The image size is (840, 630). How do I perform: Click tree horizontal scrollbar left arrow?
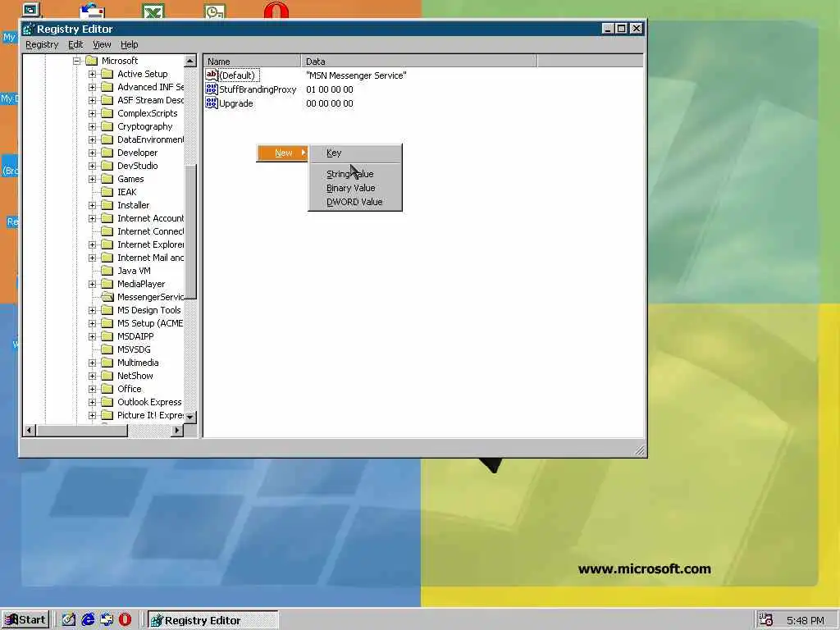(x=30, y=430)
